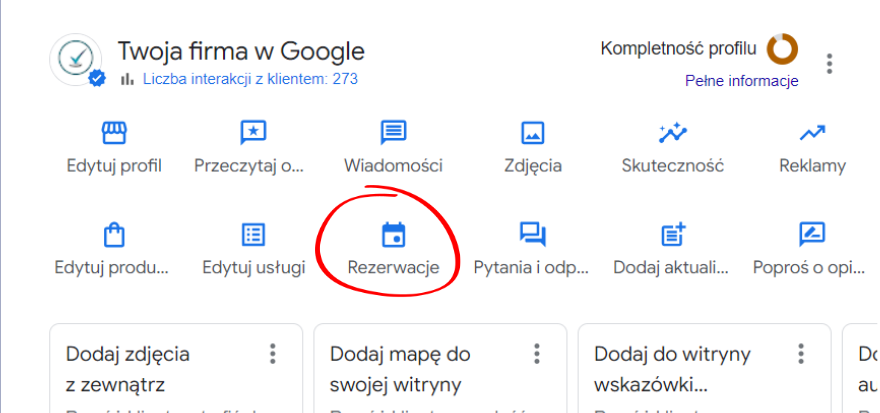880x413 pixels.
Task: Open Skuteczność performance icon
Action: coord(672,133)
